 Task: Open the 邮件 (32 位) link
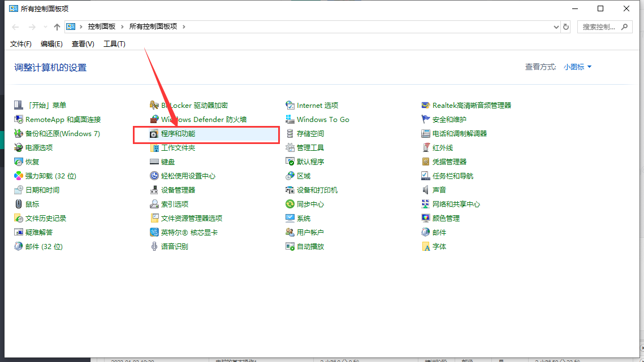pos(44,246)
